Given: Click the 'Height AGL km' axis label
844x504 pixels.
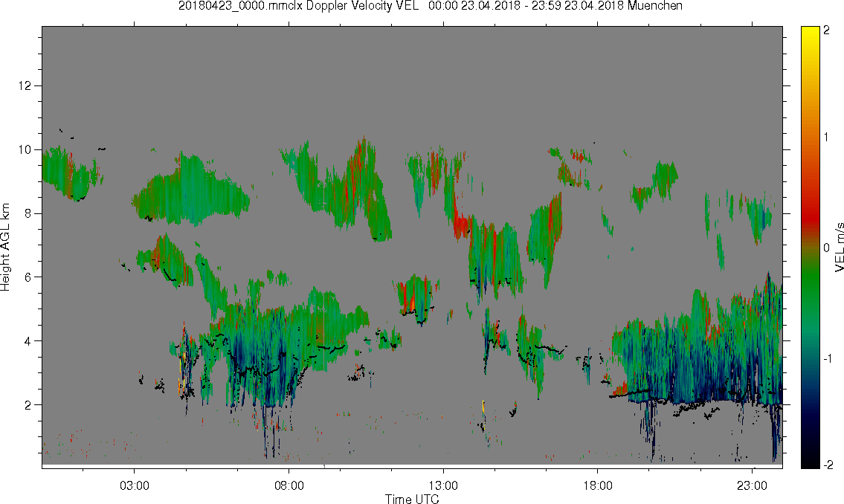Looking at the screenshot, I should coord(5,248).
